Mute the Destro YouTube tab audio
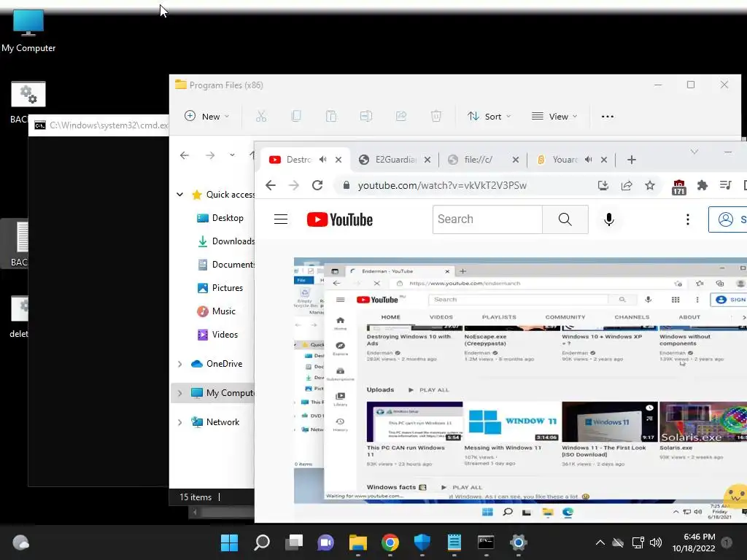747x560 pixels. point(323,160)
